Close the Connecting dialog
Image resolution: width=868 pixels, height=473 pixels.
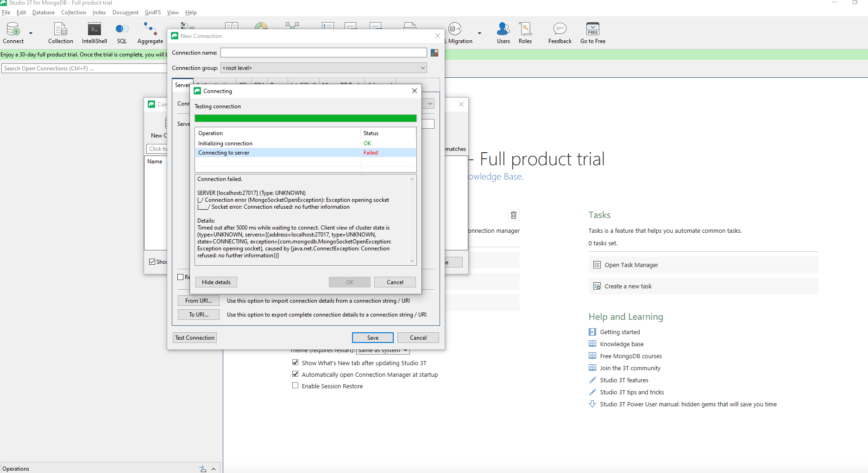click(415, 91)
